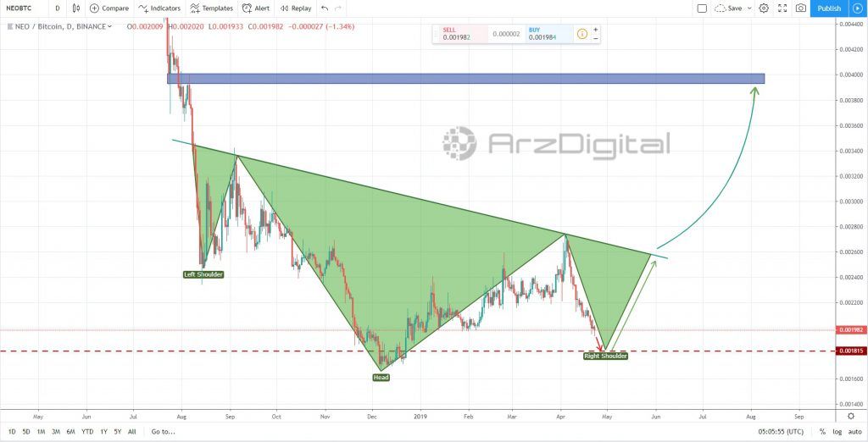
Task: Toggle log scale
Action: click(x=837, y=431)
